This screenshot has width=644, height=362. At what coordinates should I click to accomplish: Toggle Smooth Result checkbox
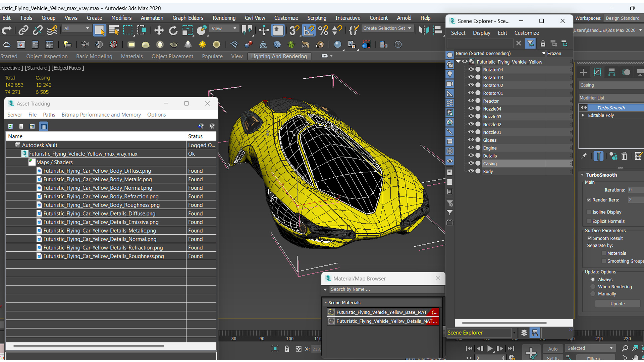(x=589, y=238)
